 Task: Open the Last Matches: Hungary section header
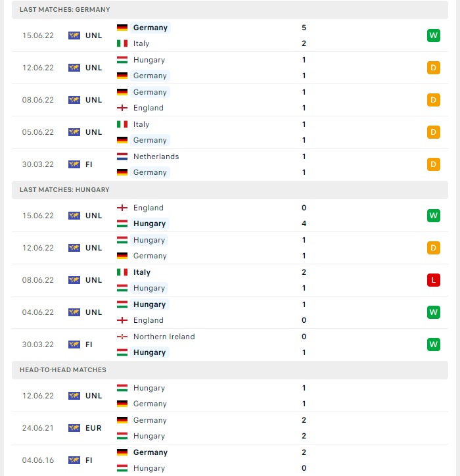(x=230, y=190)
